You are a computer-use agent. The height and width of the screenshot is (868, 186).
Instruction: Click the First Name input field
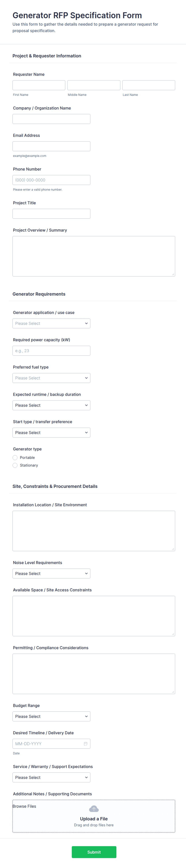click(39, 85)
